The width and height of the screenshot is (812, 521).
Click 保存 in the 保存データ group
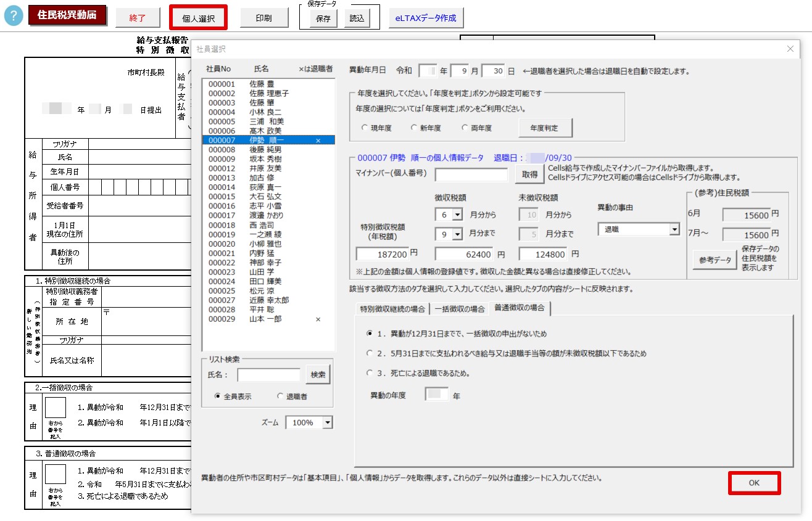323,18
